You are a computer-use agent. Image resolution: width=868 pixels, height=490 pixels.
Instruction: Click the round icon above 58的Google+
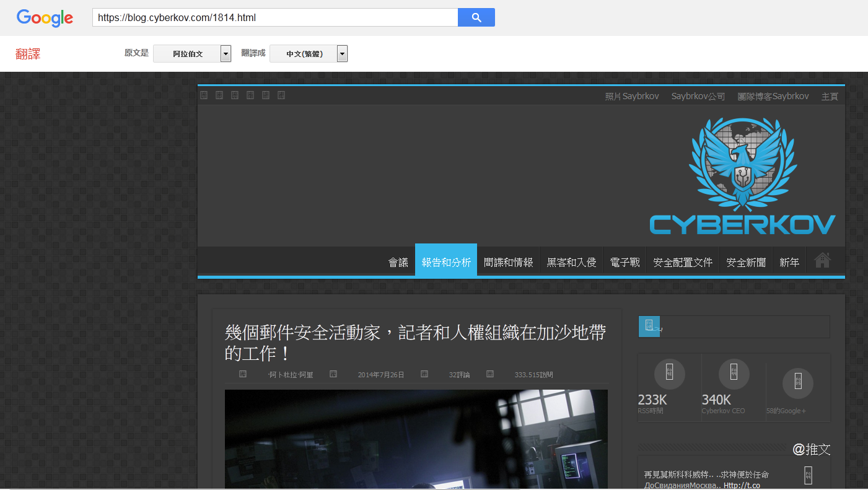tap(798, 383)
